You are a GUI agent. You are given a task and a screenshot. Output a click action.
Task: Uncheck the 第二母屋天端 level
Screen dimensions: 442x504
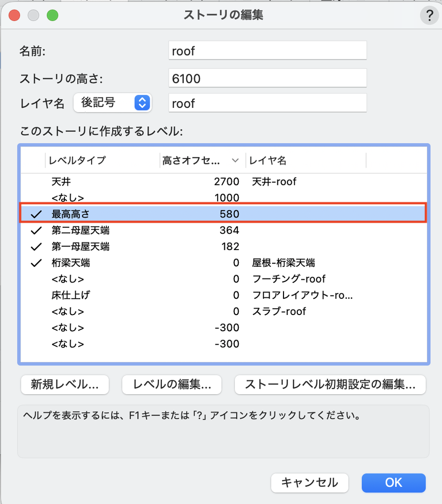click(x=36, y=230)
